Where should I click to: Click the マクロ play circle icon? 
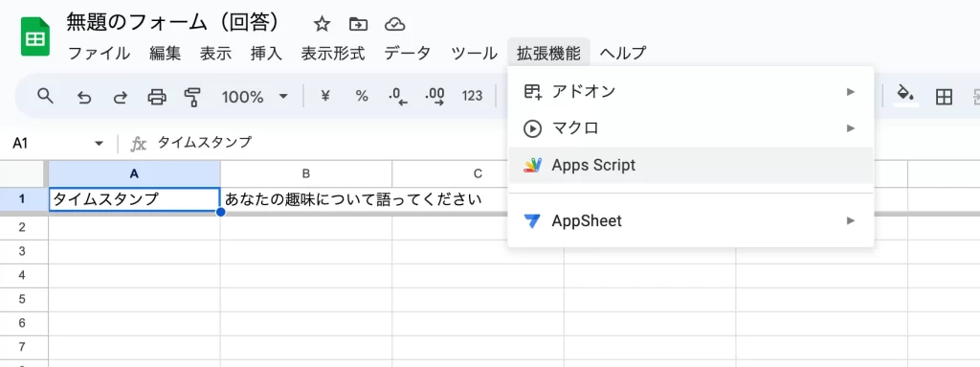(532, 128)
